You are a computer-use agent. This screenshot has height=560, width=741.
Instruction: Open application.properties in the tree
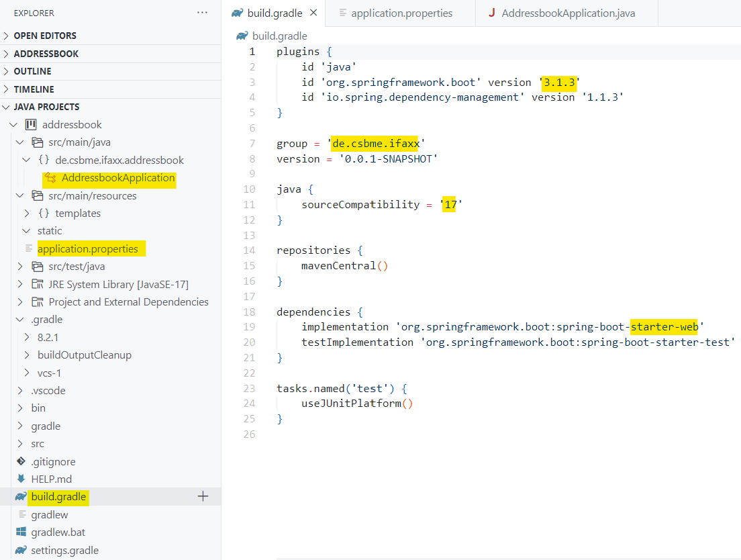(88, 248)
